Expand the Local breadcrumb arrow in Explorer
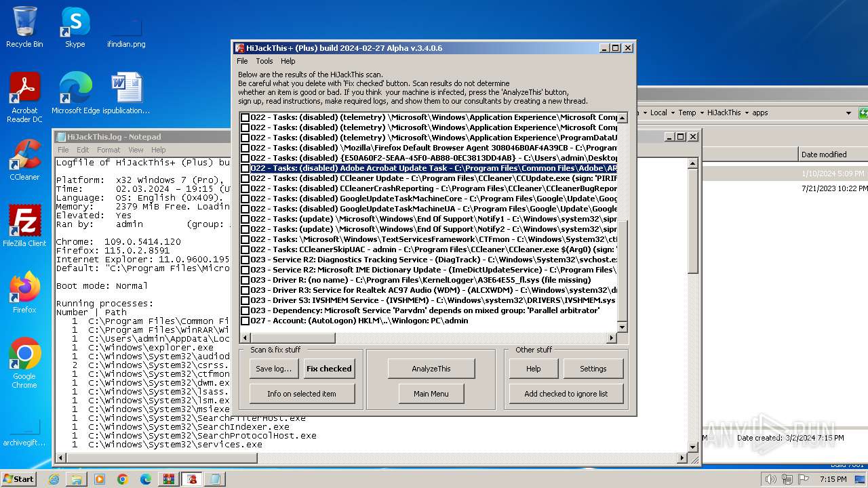Image resolution: width=868 pixels, height=488 pixels. pos(672,113)
